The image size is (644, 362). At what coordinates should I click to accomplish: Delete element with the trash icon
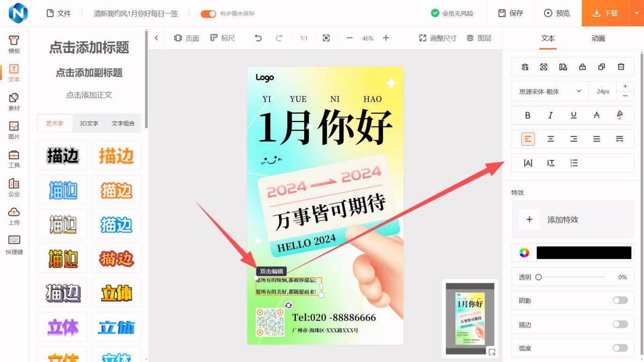click(x=621, y=67)
